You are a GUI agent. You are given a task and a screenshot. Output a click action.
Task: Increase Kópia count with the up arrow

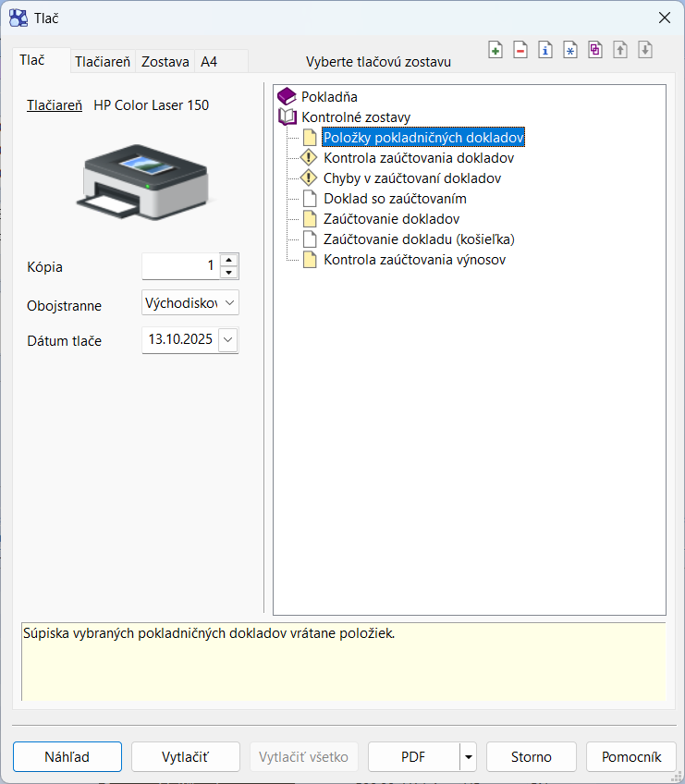point(229,261)
